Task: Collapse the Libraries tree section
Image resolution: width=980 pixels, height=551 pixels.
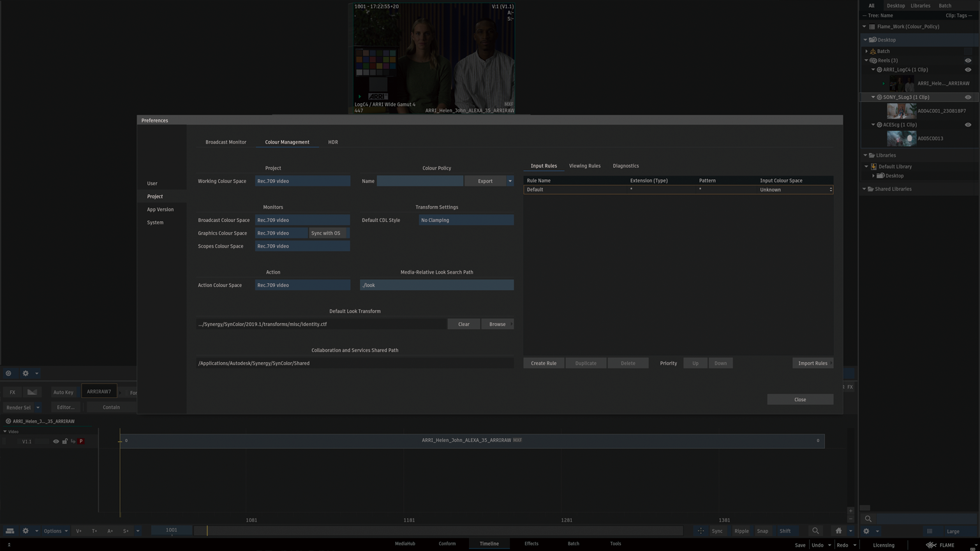Action: coord(865,155)
